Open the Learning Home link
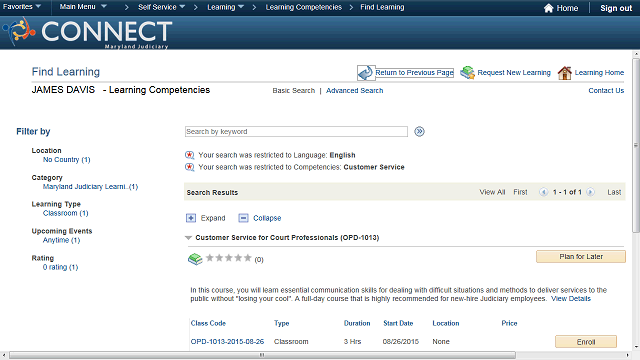This screenshot has height=360, width=640. (599, 73)
